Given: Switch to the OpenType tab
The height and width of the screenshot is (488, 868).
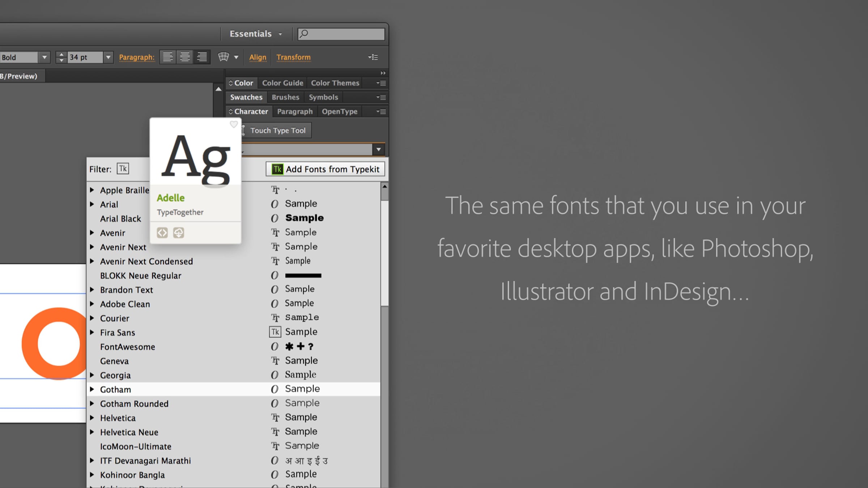Looking at the screenshot, I should pyautogui.click(x=339, y=112).
